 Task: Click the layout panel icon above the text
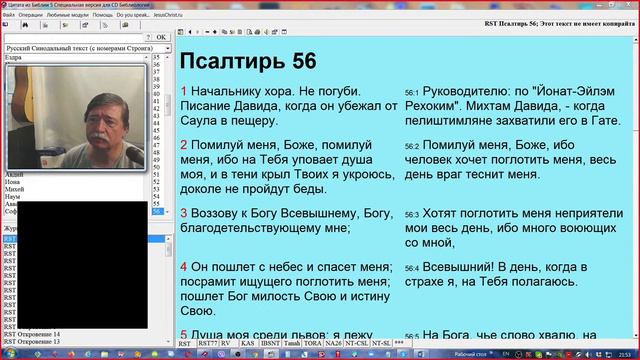[x=180, y=32]
